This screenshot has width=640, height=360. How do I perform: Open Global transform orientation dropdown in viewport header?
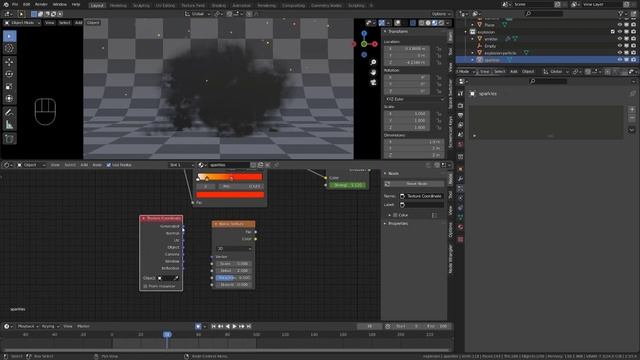[x=198, y=14]
